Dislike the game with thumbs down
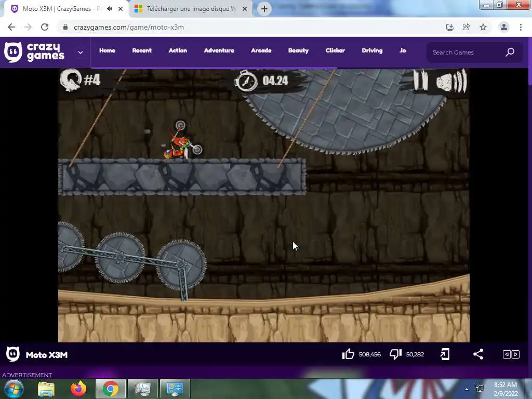Image resolution: width=532 pixels, height=399 pixels. coord(395,354)
